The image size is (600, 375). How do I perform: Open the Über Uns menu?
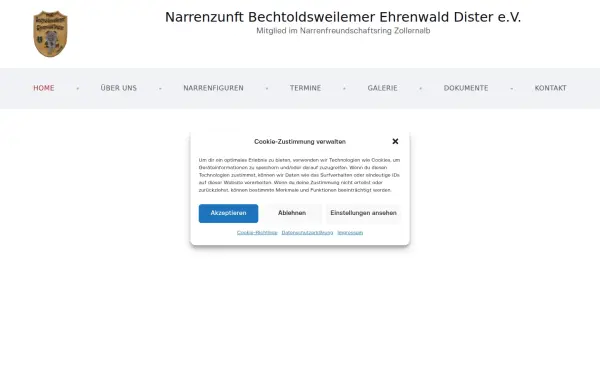coord(119,88)
